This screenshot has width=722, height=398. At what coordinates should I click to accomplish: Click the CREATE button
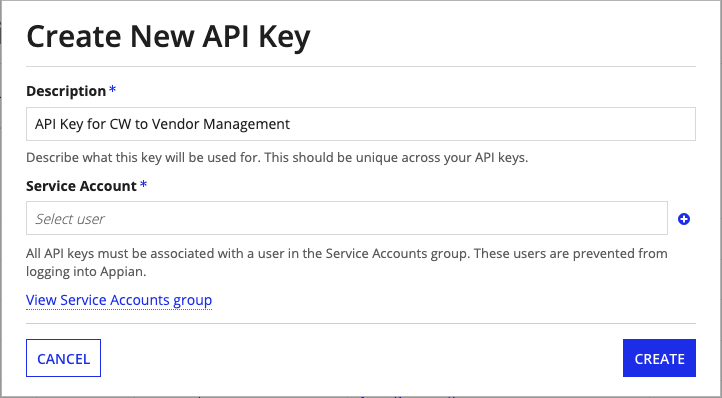659,358
